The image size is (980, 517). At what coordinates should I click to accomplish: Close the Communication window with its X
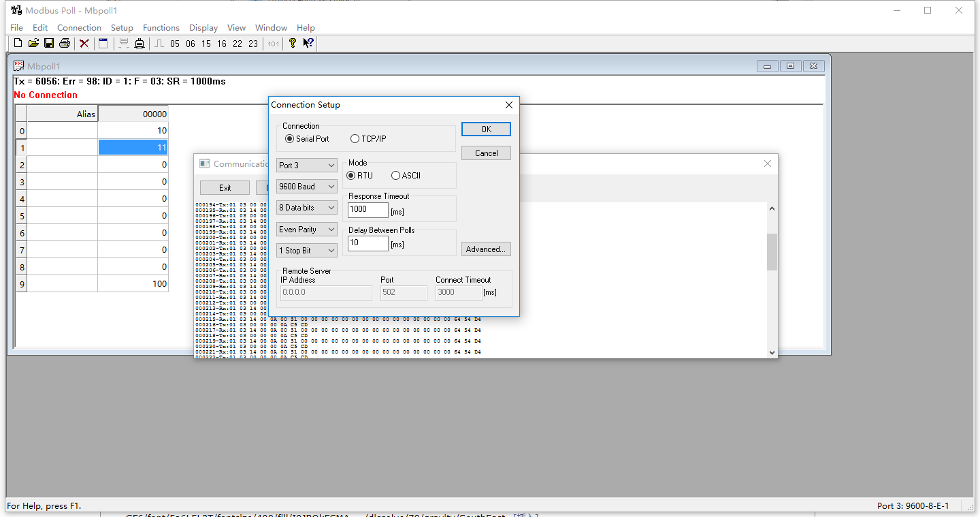tap(768, 163)
